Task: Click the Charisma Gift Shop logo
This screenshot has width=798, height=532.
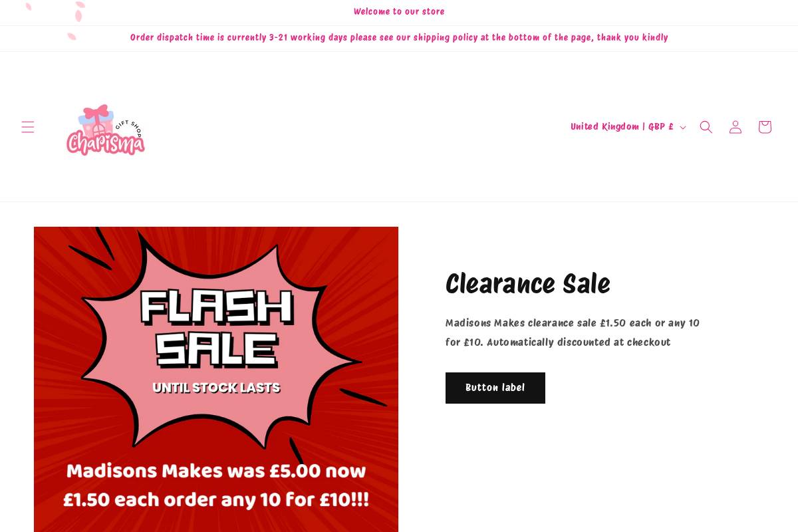Action: [x=105, y=130]
